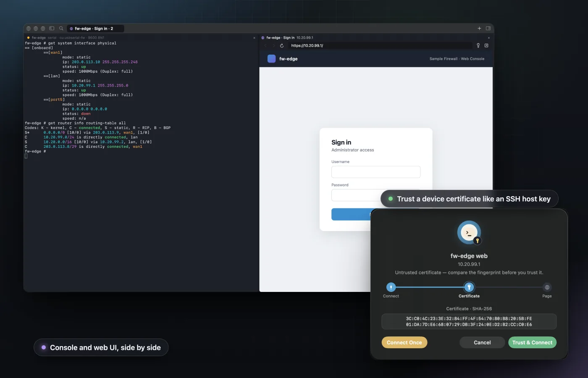The image size is (588, 378).
Task: Click the fw-edge web terminal avatar icon
Action: [469, 232]
